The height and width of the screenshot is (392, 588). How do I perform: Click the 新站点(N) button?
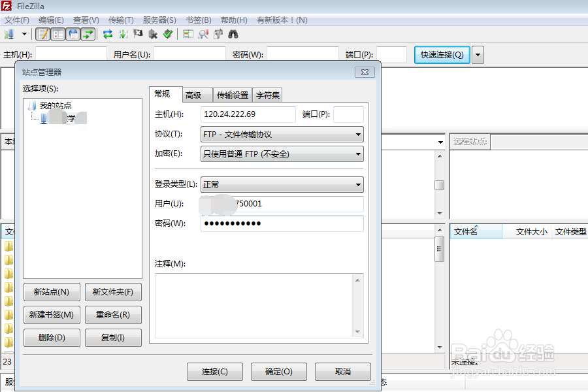click(x=52, y=291)
